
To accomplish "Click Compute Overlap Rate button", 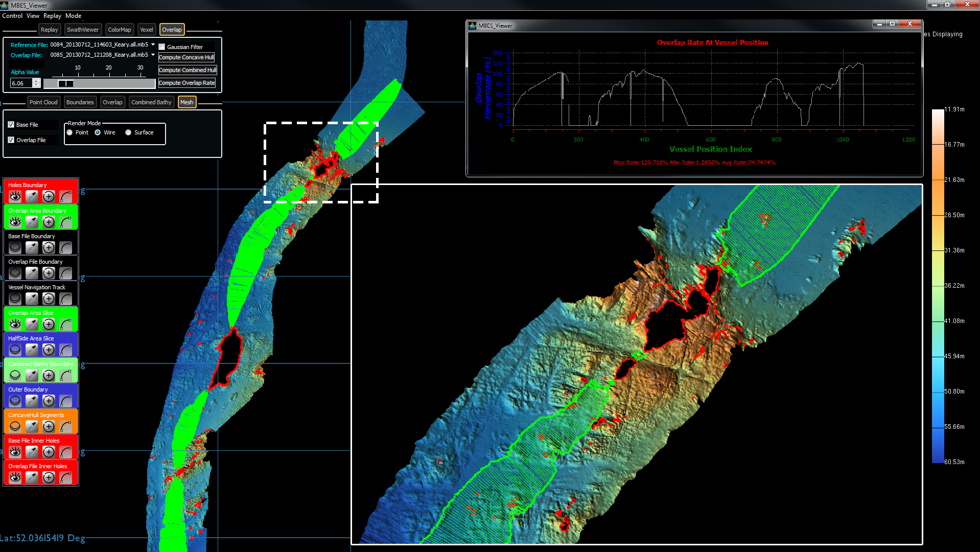I will coord(186,83).
